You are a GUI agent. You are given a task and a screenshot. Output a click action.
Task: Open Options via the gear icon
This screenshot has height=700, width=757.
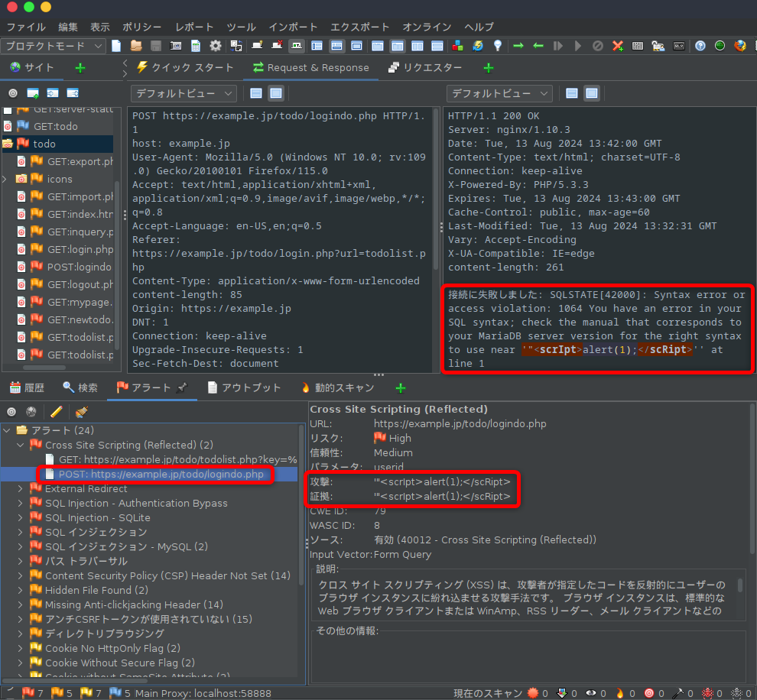tap(216, 46)
